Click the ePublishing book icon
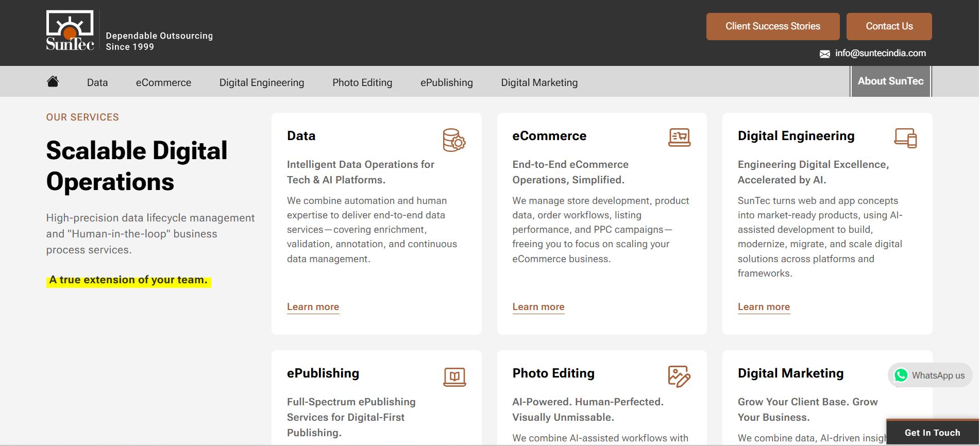980x446 pixels. point(454,377)
